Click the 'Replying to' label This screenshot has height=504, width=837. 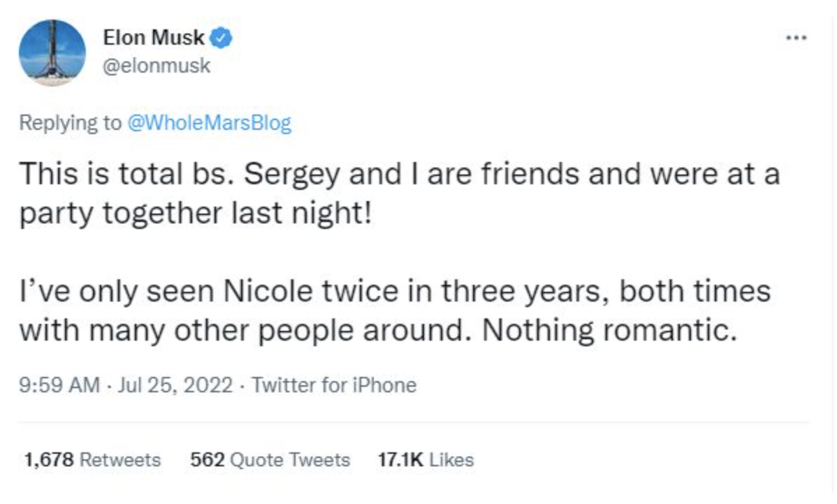coord(70,124)
